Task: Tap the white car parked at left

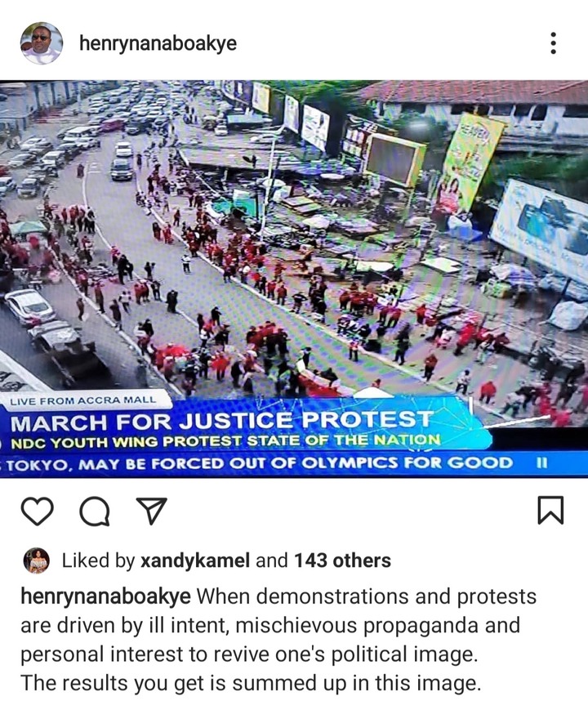Action: click(x=30, y=307)
